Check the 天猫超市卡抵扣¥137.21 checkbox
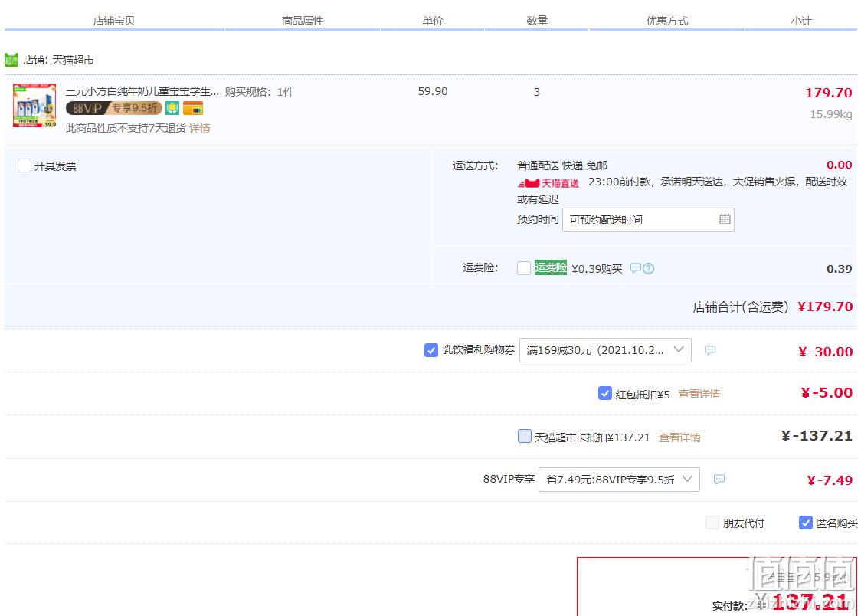The height and width of the screenshot is (616, 861). coord(525,437)
